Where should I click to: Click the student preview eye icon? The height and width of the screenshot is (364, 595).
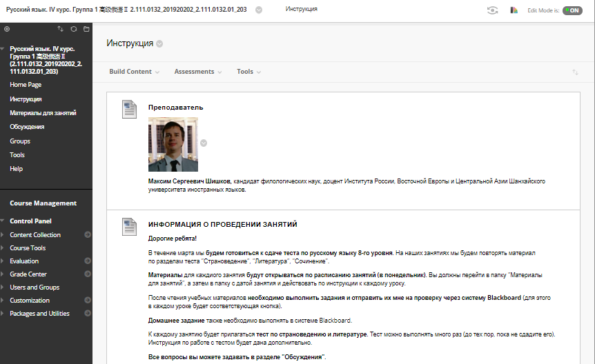pos(492,10)
